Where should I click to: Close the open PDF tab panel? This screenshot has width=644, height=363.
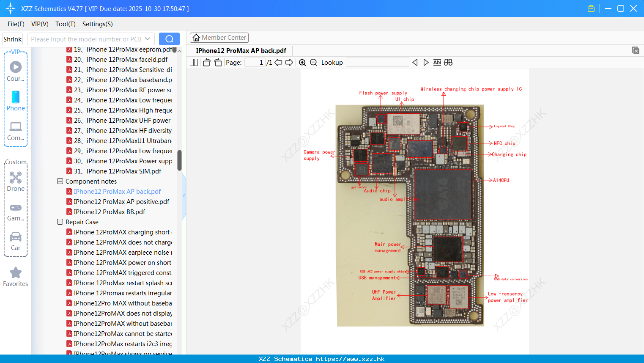point(635,50)
